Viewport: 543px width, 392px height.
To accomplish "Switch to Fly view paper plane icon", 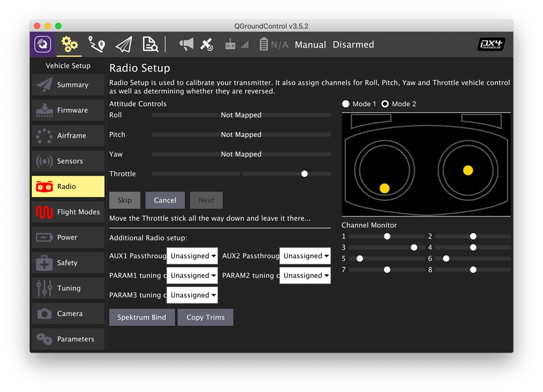I will pyautogui.click(x=124, y=45).
